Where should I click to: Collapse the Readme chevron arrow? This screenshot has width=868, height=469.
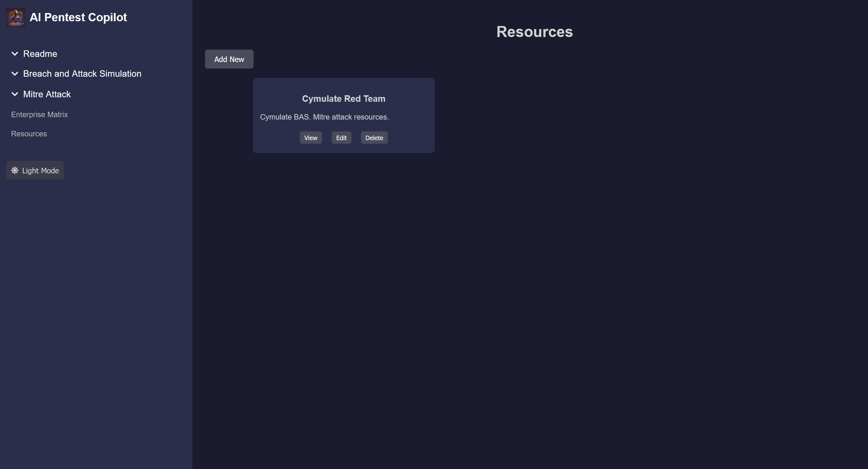tap(15, 54)
